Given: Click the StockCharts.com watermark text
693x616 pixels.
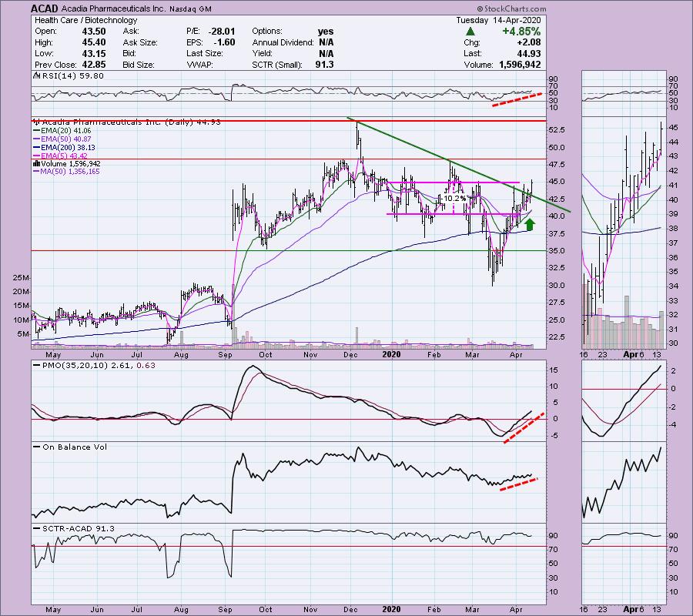Looking at the screenshot, I should pyautogui.click(x=512, y=8).
